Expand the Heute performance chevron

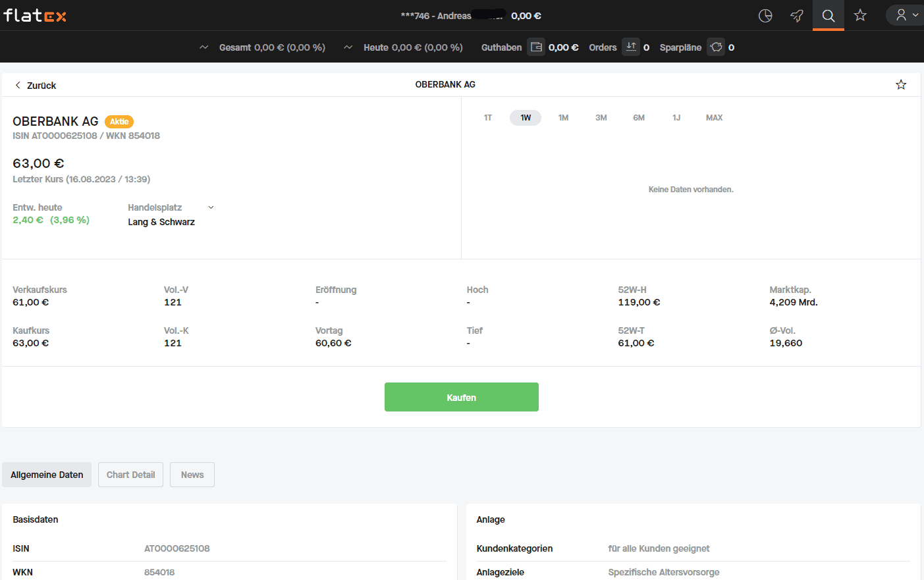coord(348,47)
